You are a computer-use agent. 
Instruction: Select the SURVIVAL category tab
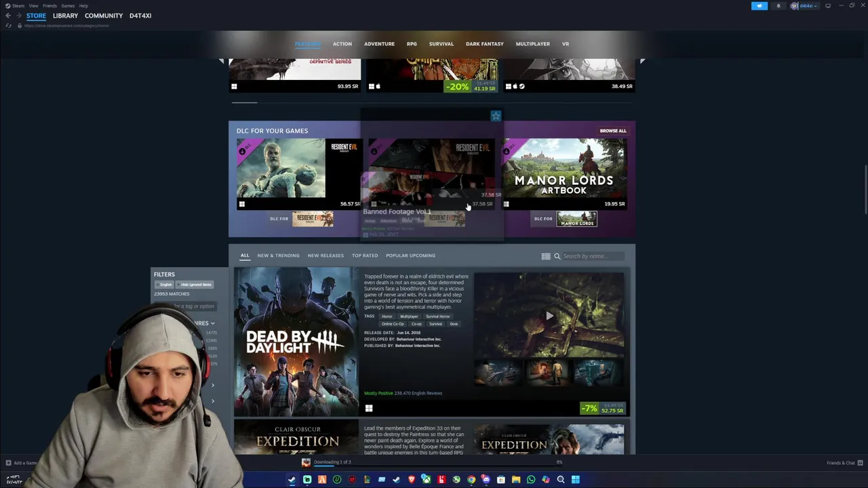441,44
